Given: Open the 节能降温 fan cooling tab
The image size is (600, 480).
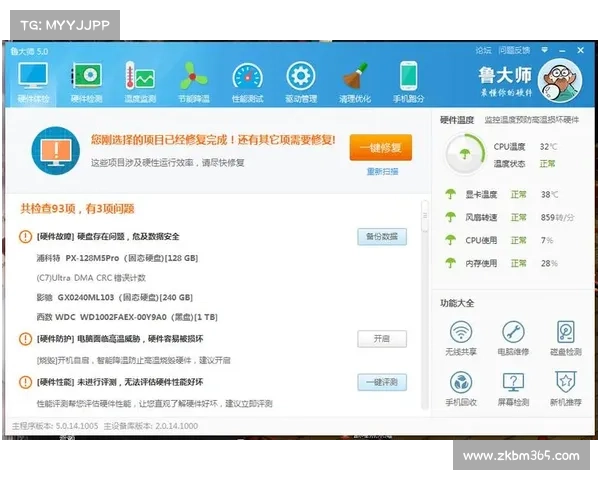Looking at the screenshot, I should click(x=194, y=83).
